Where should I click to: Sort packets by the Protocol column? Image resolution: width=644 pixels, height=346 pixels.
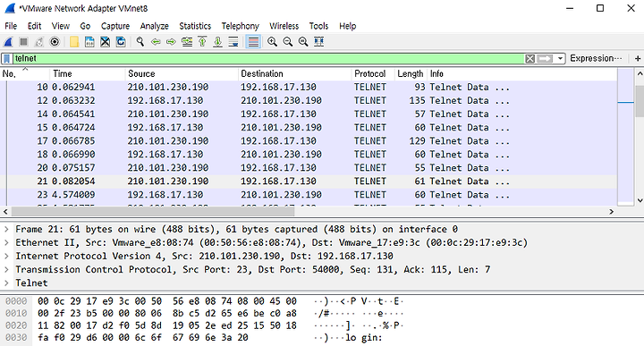point(372,74)
